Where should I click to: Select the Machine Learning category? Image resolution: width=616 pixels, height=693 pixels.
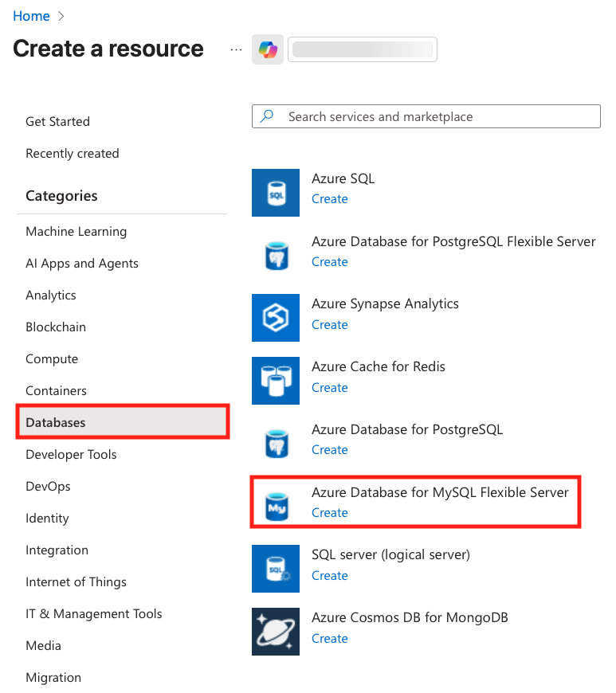76,232
